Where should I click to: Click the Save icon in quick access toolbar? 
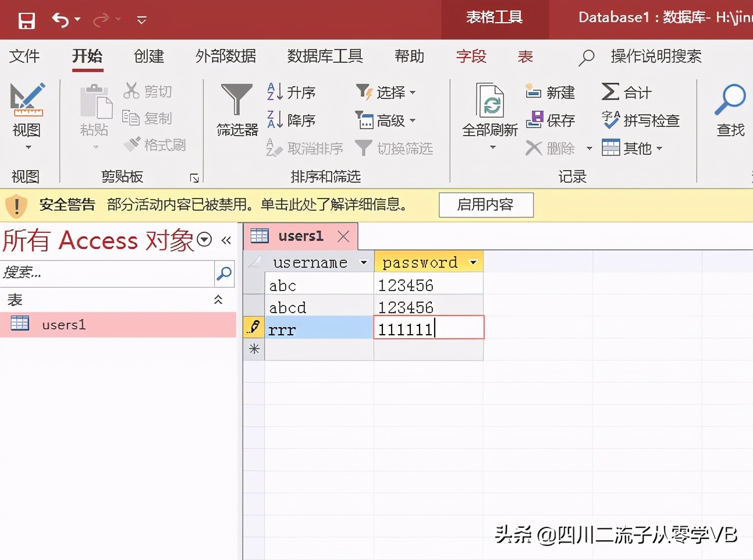[26, 19]
